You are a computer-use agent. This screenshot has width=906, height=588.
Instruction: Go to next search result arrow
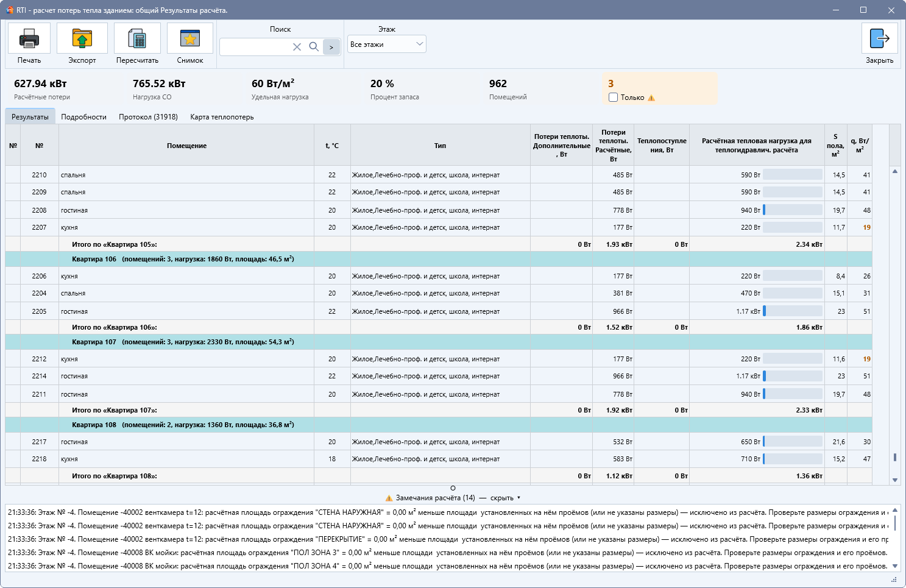tap(331, 47)
